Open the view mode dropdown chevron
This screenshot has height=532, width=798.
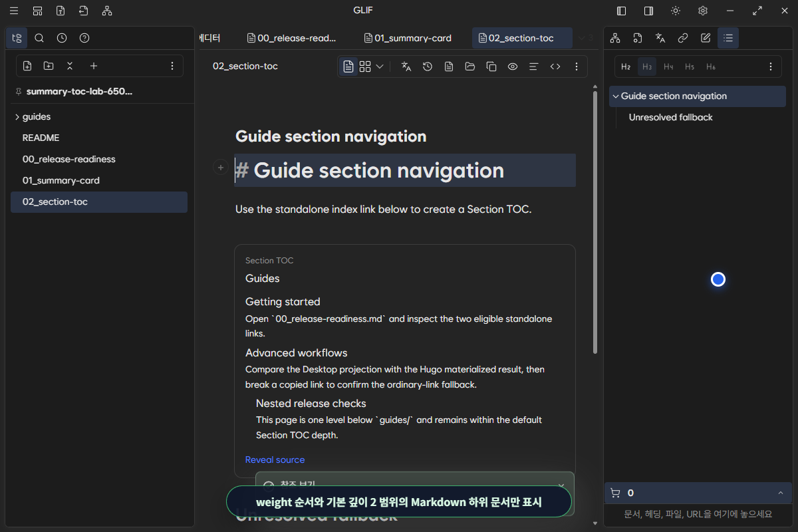(x=380, y=66)
